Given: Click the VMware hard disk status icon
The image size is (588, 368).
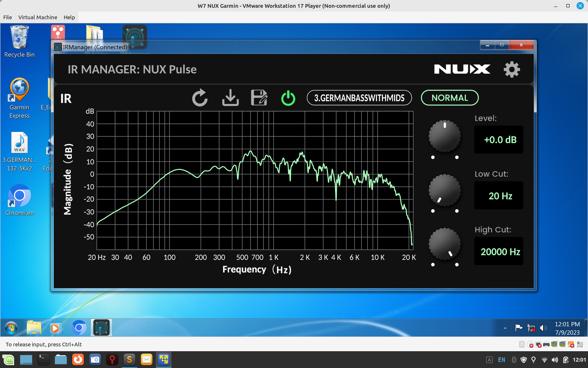Looking at the screenshot, I should [522, 344].
